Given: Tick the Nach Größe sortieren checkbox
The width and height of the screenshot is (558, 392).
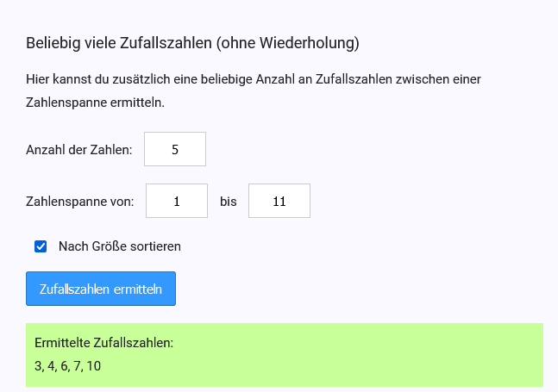Looking at the screenshot, I should (x=41, y=246).
